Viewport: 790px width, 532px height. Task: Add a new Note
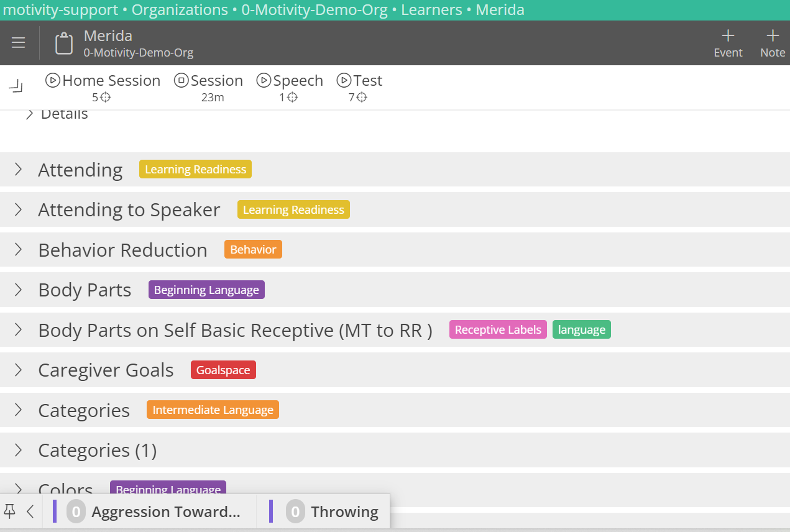click(x=773, y=43)
